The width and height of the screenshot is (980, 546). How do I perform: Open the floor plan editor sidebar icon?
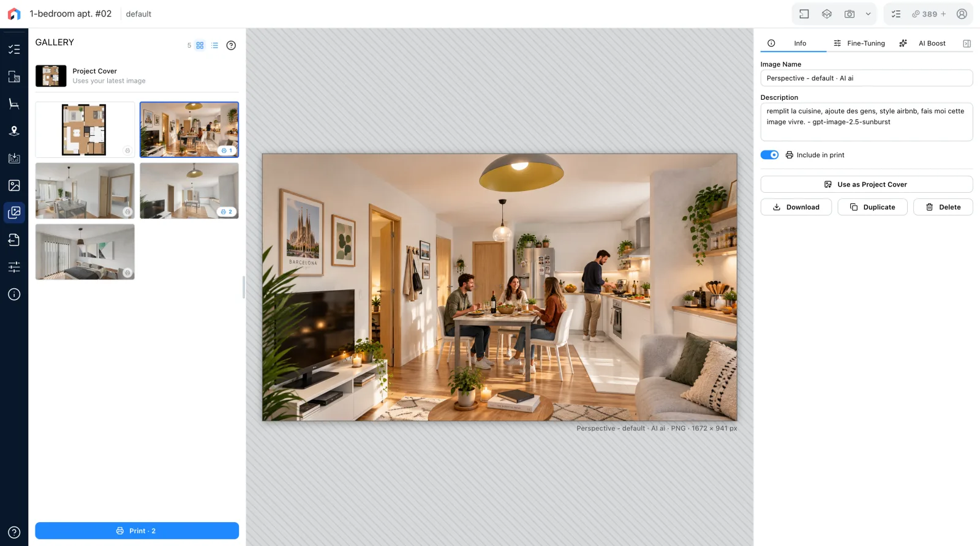[x=14, y=77]
